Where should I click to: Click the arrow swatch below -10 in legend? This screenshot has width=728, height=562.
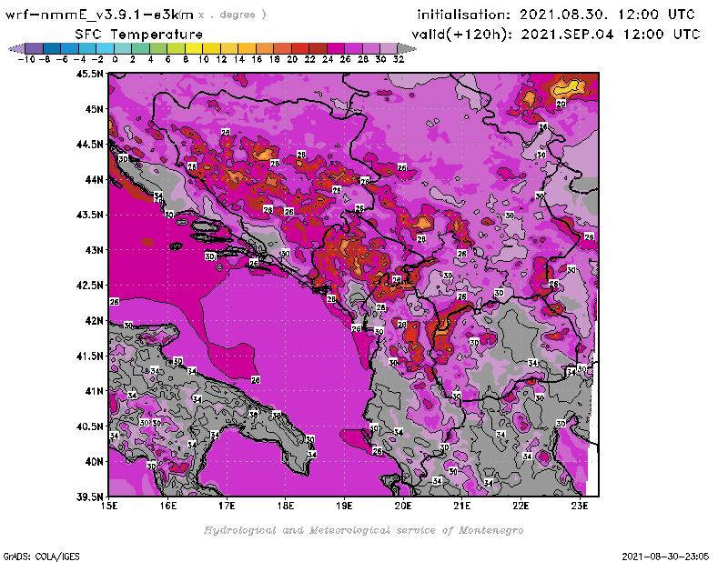(16, 48)
